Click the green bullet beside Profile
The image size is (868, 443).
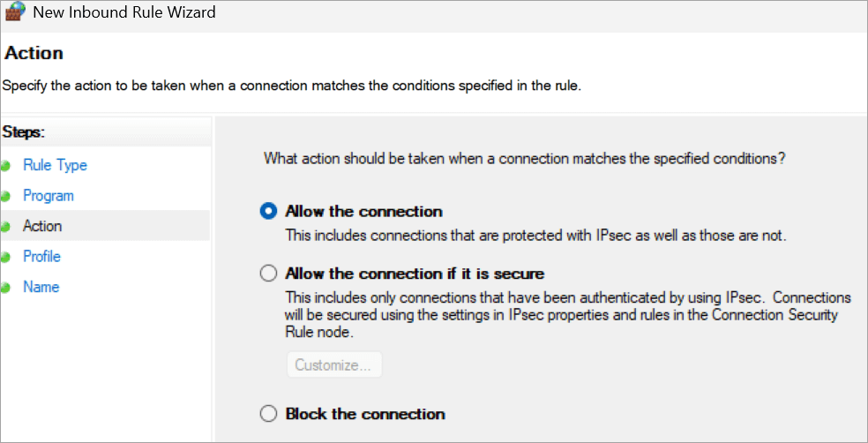(5, 257)
